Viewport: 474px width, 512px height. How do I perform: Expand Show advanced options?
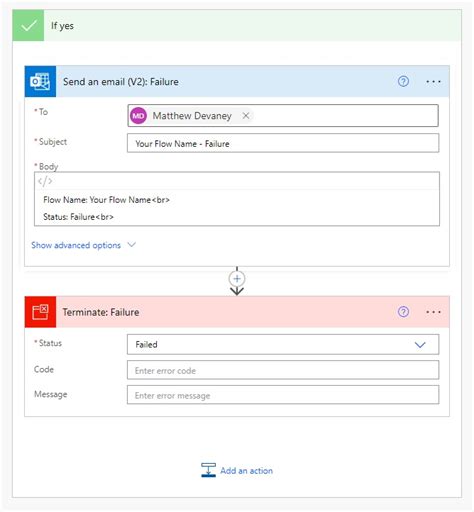click(x=83, y=245)
